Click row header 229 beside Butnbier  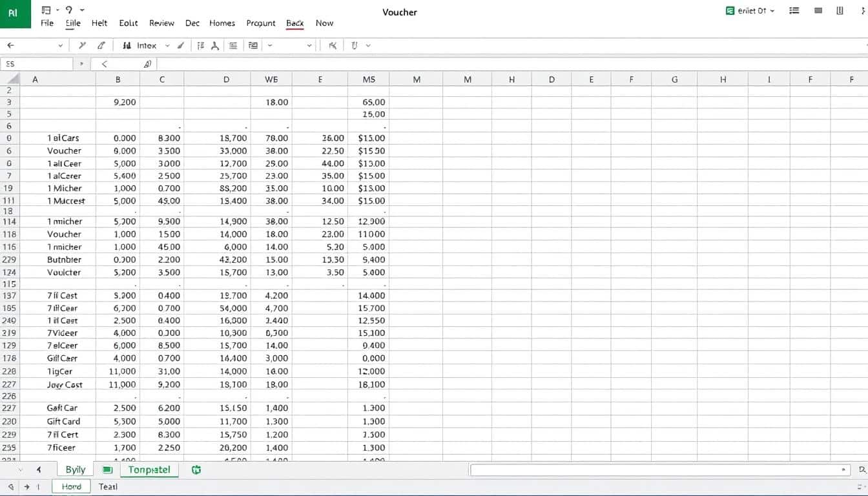(10, 260)
